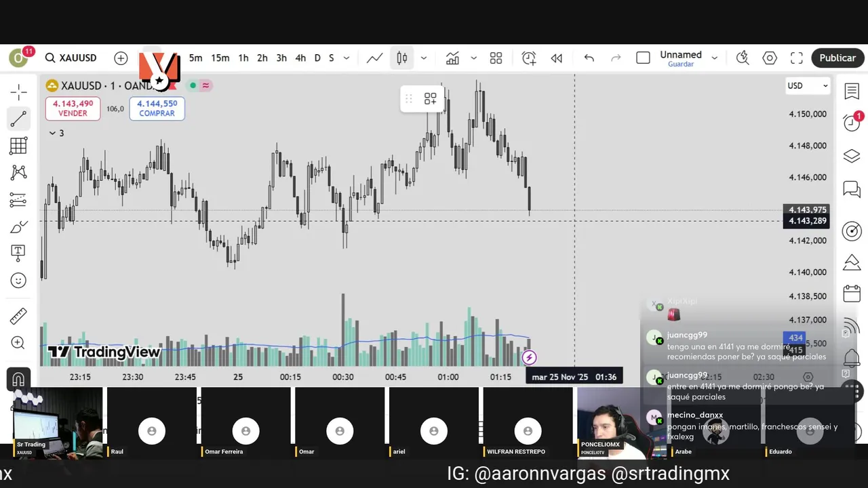Click the pink approximately-equal badge beside symbol title
This screenshot has width=868, height=488.
[205, 85]
